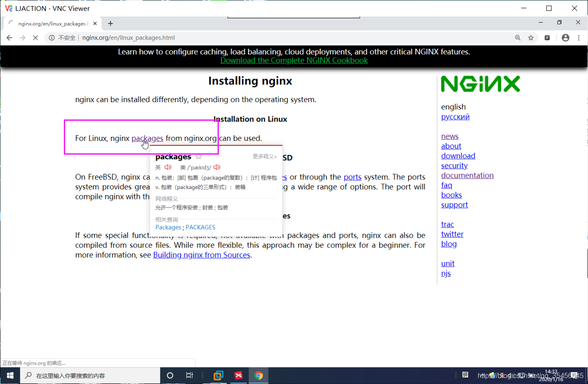588x384 pixels.
Task: Open the 'njs' sidebar link
Action: click(446, 273)
